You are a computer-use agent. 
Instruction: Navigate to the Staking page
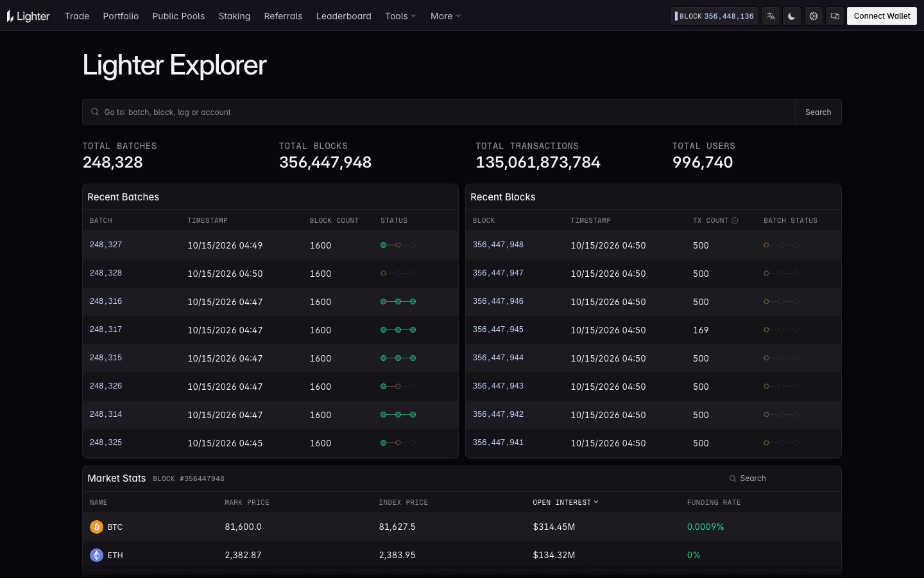pyautogui.click(x=234, y=16)
